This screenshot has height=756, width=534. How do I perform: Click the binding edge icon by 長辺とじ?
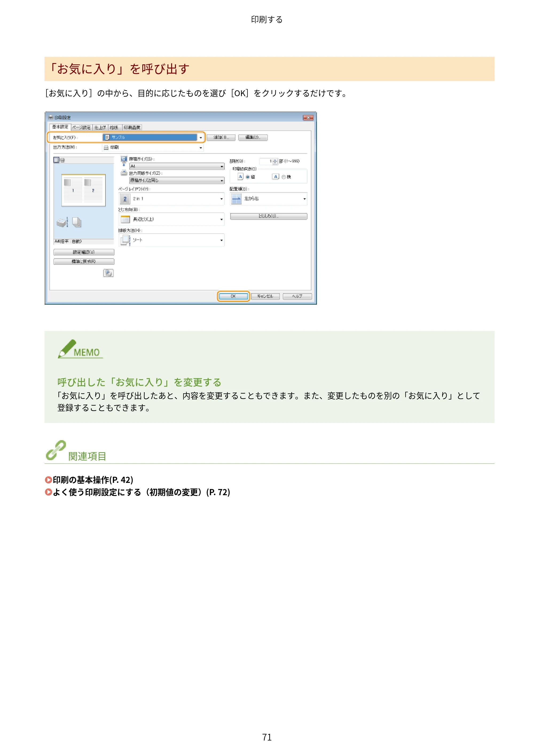pos(125,219)
